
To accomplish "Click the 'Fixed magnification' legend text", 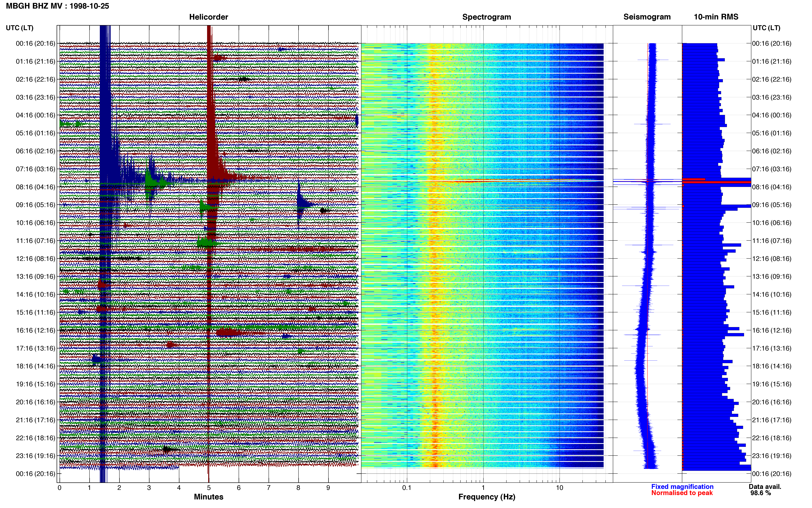I will tap(682, 486).
